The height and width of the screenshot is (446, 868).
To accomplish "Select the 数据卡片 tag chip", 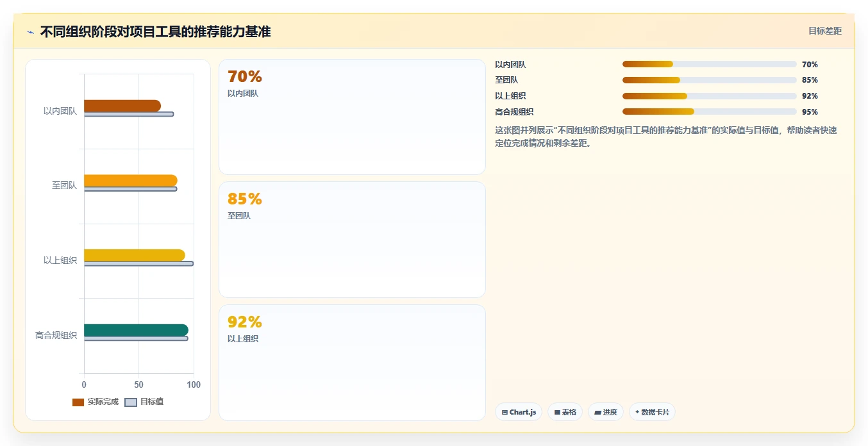I will (652, 412).
